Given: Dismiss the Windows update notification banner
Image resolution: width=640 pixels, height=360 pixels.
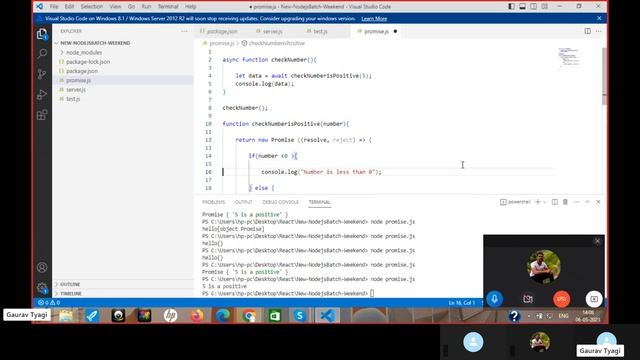Looking at the screenshot, I should 599,18.
